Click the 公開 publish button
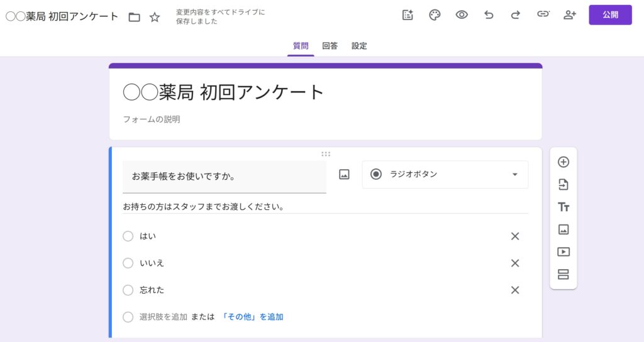The width and height of the screenshot is (644, 342). 610,15
